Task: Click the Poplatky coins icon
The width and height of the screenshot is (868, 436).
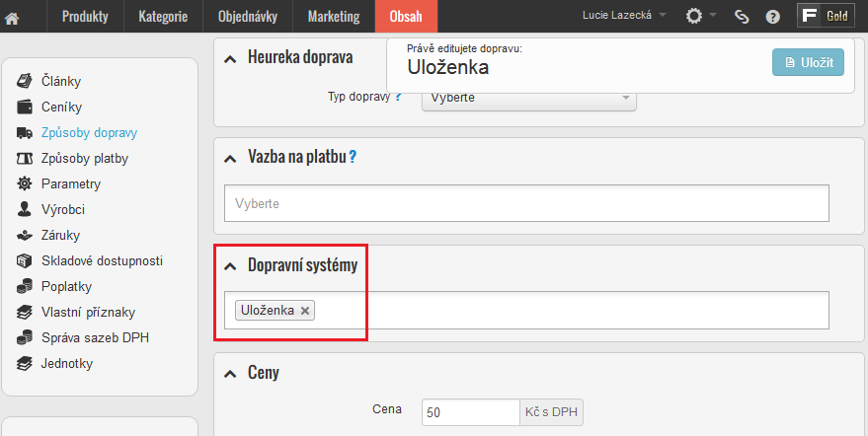Action: click(25, 286)
